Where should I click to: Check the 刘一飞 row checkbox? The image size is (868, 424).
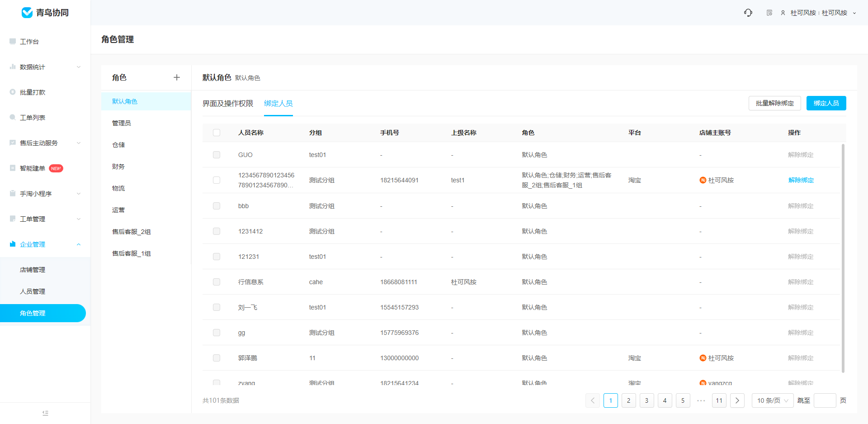(217, 307)
